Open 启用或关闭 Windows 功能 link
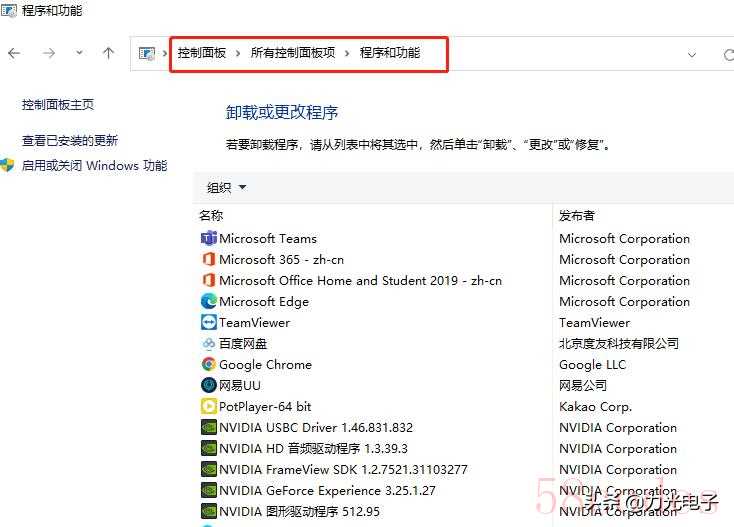The width and height of the screenshot is (734, 527). [x=94, y=166]
